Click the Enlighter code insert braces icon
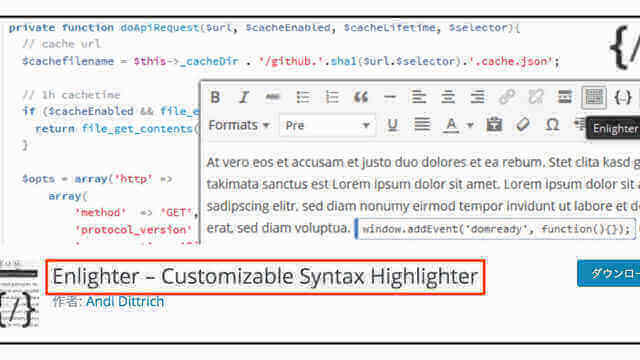This screenshot has height=360, width=640. [x=623, y=97]
